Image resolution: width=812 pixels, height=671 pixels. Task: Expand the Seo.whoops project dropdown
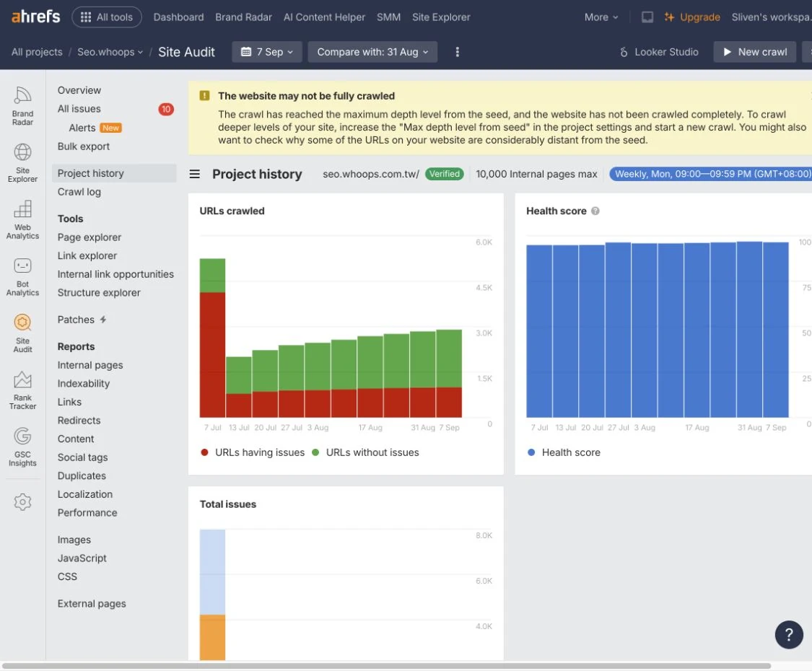pyautogui.click(x=110, y=52)
